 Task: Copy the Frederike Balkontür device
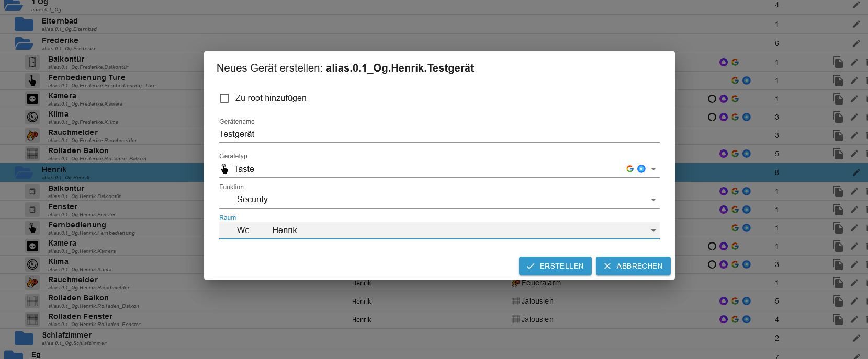[838, 62]
